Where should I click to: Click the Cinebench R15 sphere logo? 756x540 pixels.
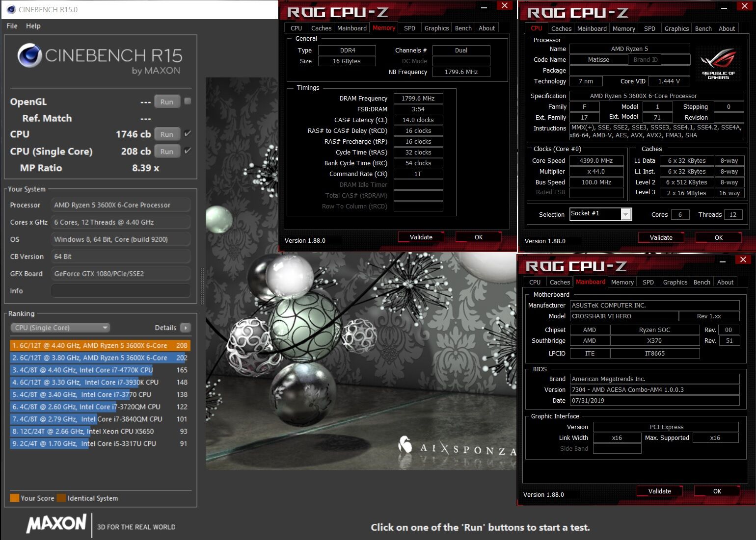29,55
